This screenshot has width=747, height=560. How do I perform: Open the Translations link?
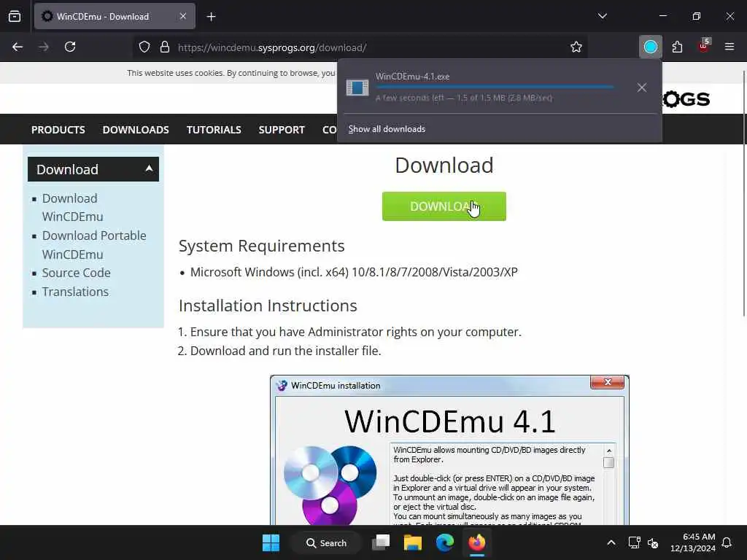tap(75, 292)
